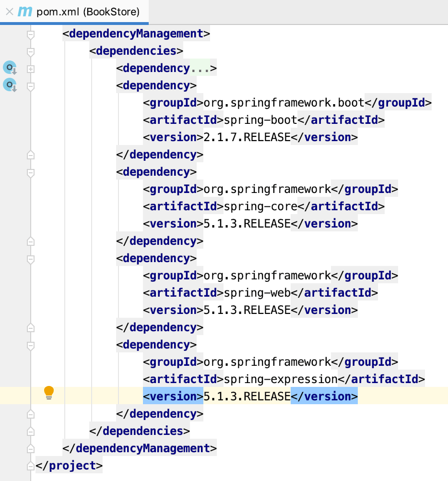Viewport: 448px width, 481px height.
Task: Collapse the spring-core dependency fold marker
Action: tap(30, 171)
